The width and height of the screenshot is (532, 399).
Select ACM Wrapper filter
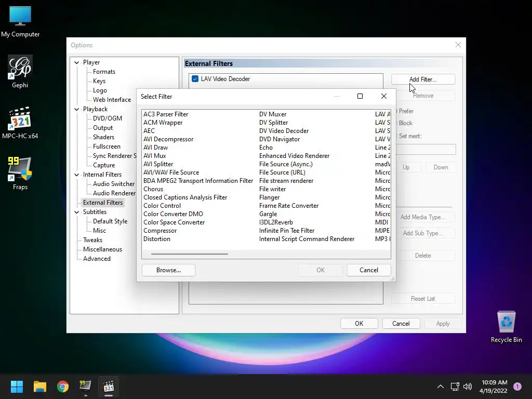coord(163,123)
